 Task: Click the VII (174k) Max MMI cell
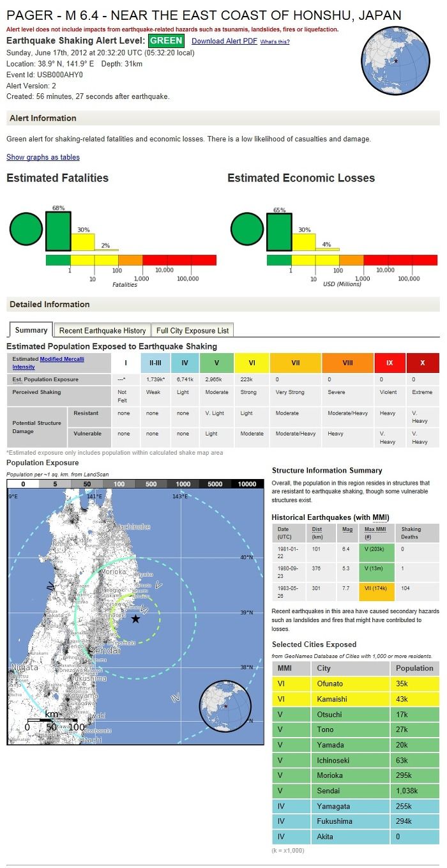click(378, 591)
